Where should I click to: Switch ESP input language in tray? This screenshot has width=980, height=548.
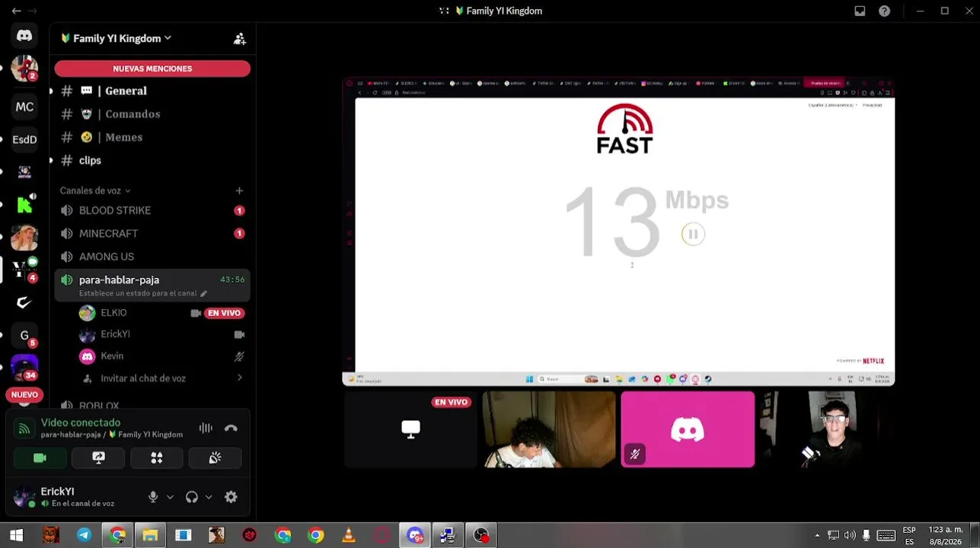click(x=909, y=535)
